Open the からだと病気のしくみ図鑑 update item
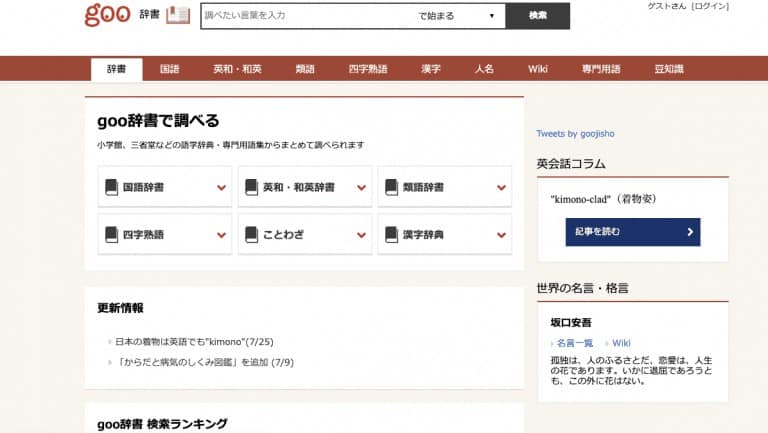Image resolution: width=768 pixels, height=433 pixels. click(205, 362)
